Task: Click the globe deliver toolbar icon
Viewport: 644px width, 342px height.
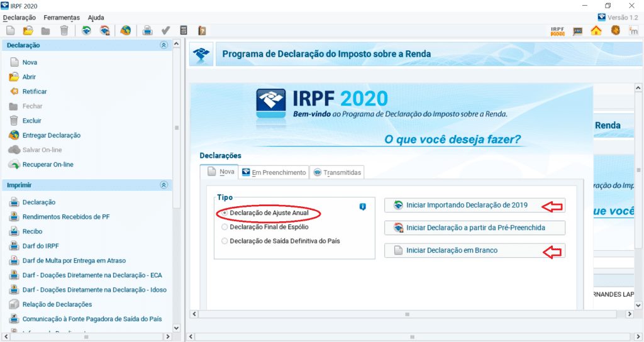Action: tap(126, 30)
